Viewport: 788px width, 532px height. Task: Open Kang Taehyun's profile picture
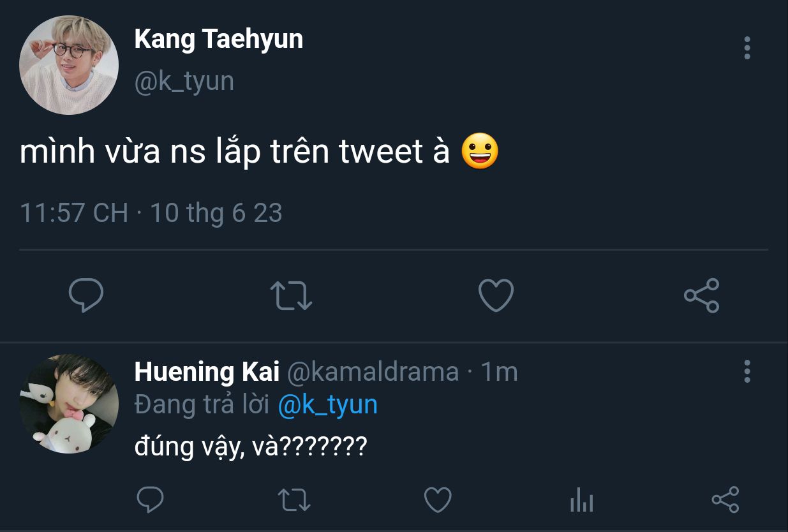tap(69, 65)
